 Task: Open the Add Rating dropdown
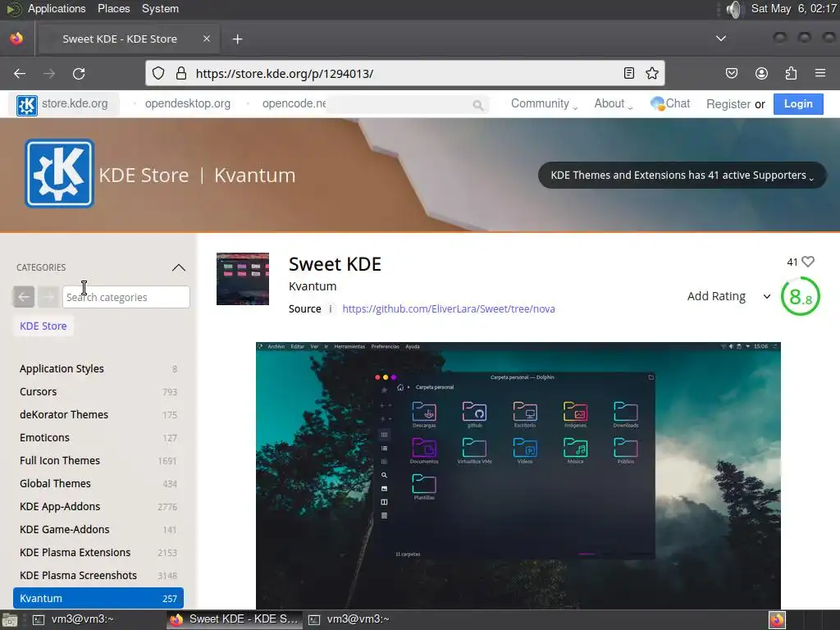coord(729,296)
